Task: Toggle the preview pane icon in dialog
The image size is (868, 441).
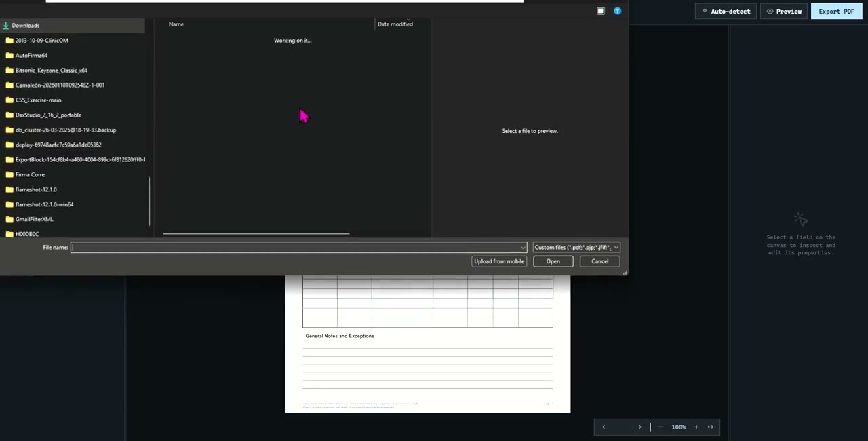Action: click(601, 11)
